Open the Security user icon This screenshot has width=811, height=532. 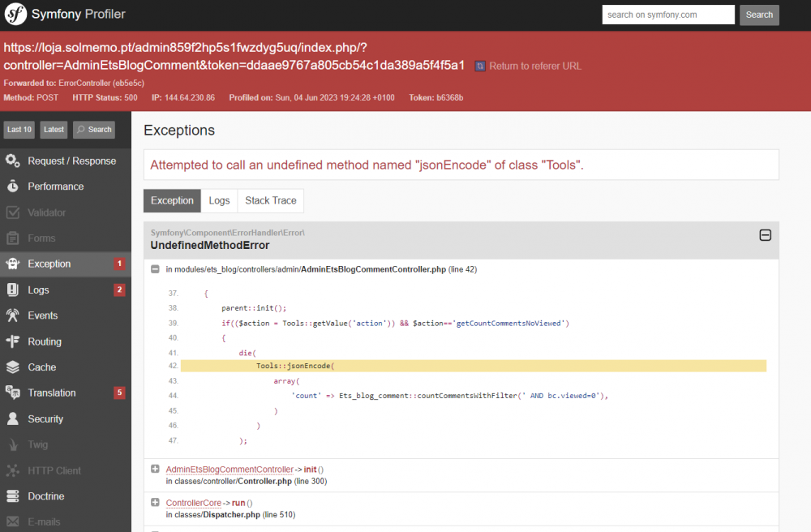click(x=13, y=419)
